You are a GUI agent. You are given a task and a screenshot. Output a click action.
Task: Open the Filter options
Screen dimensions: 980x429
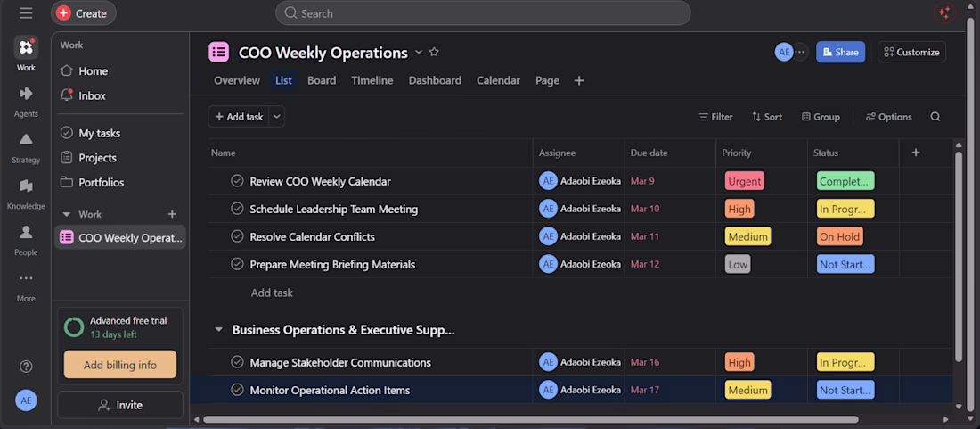click(715, 116)
